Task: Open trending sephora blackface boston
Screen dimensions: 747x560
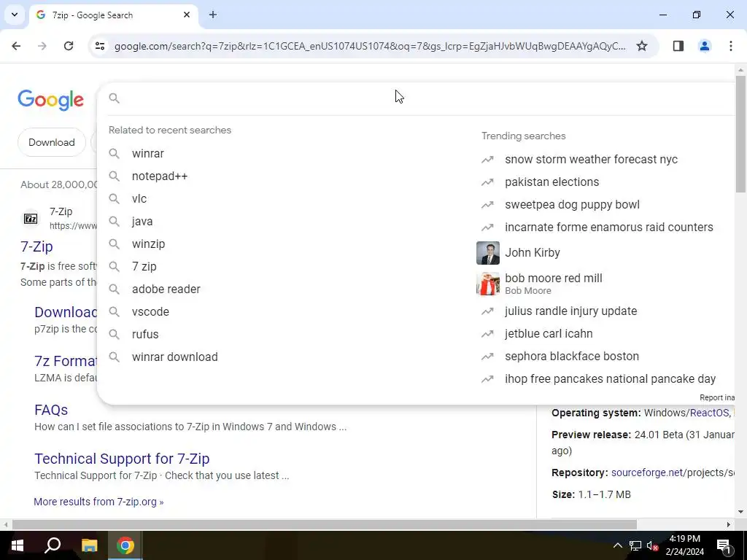Action: [571, 356]
